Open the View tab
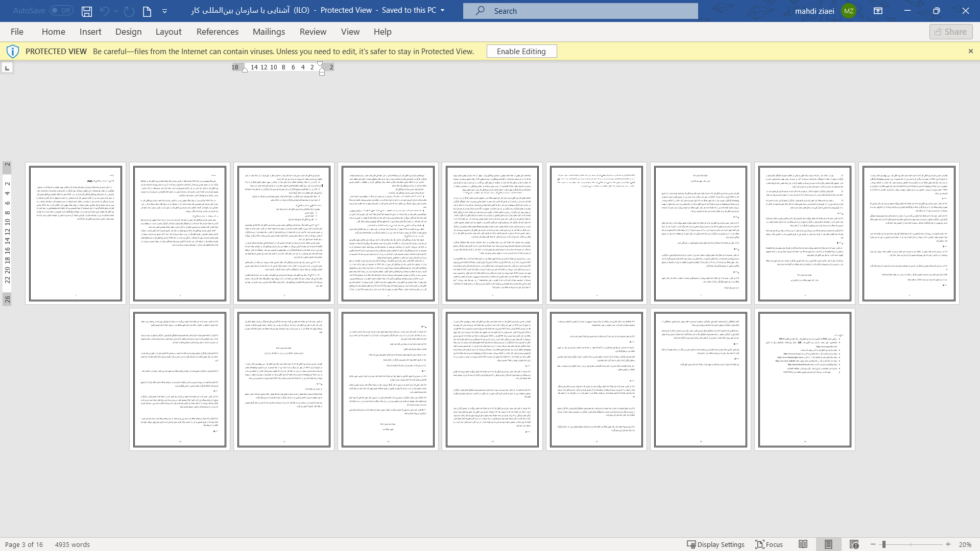 point(350,32)
